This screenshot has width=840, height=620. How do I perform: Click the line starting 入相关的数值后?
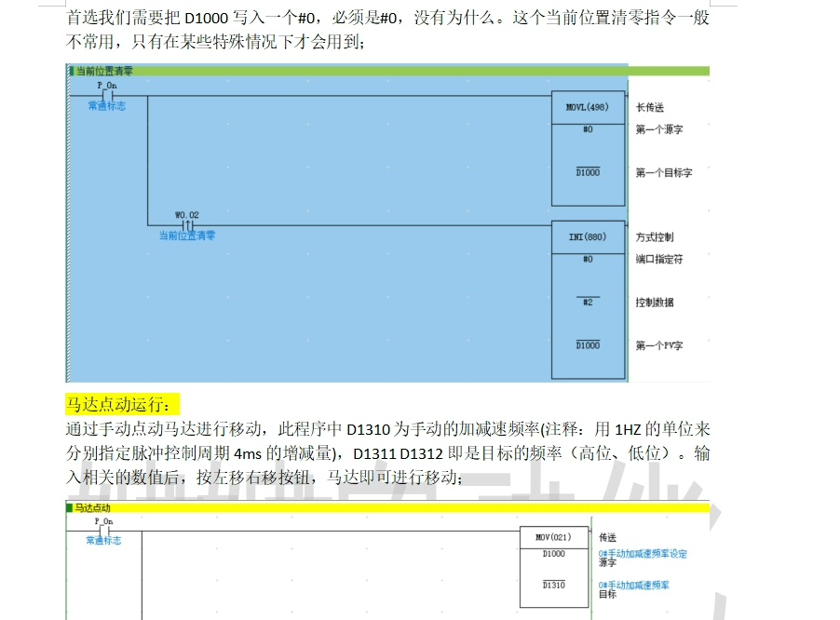point(264,477)
